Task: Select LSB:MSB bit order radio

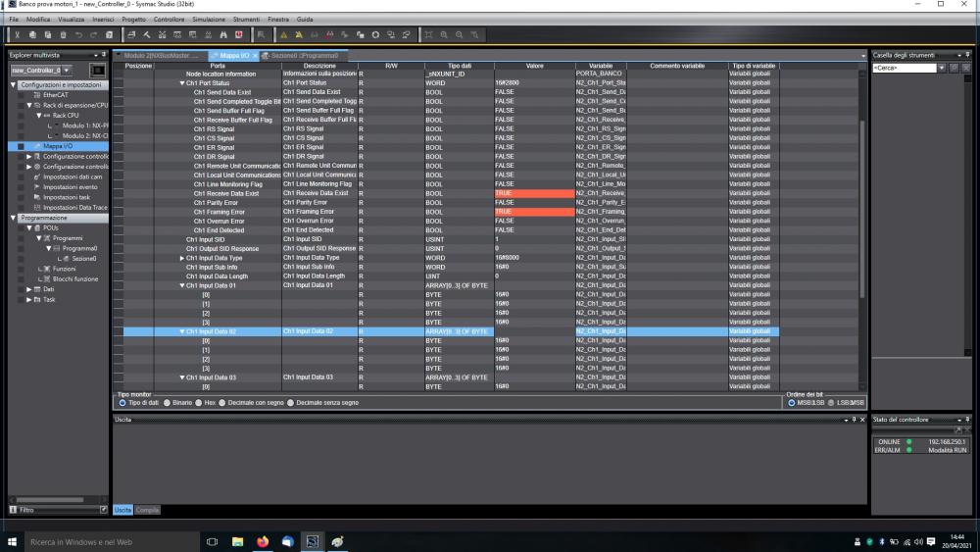Action: click(x=831, y=403)
